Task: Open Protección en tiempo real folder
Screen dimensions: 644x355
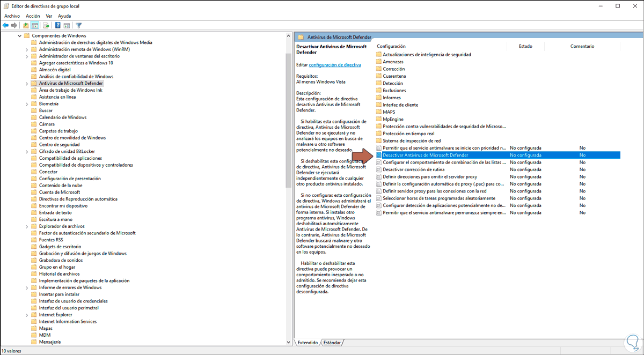Action: [x=408, y=134]
